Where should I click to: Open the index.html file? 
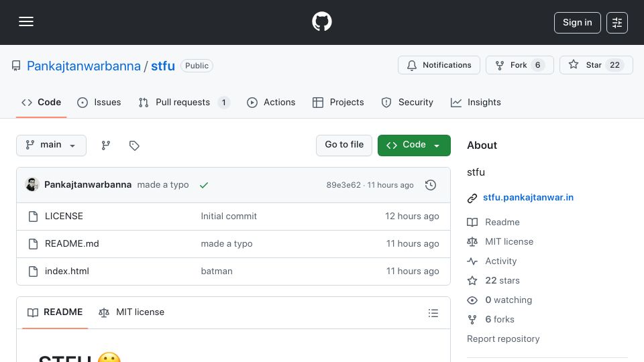(67, 271)
